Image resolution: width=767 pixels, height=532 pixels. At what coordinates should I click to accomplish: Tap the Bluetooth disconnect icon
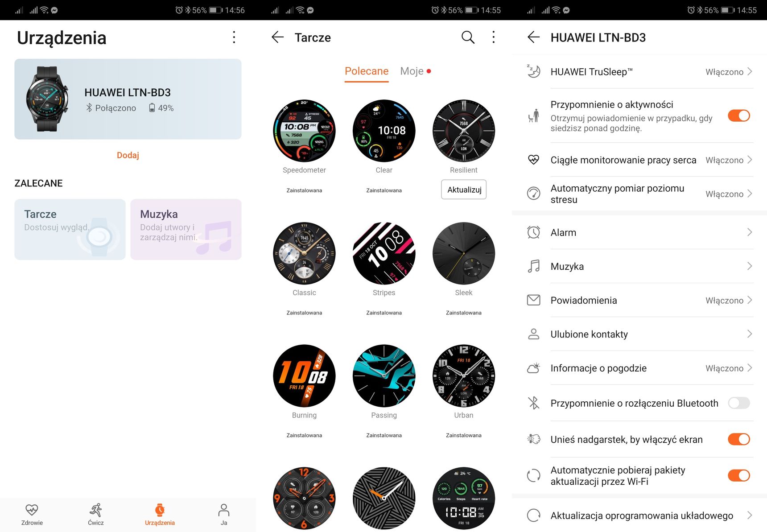(x=533, y=403)
